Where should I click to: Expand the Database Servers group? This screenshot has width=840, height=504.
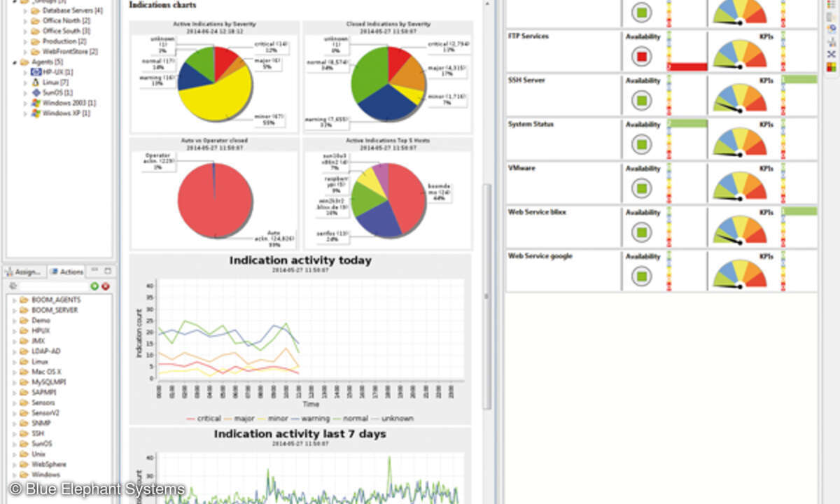(25, 11)
